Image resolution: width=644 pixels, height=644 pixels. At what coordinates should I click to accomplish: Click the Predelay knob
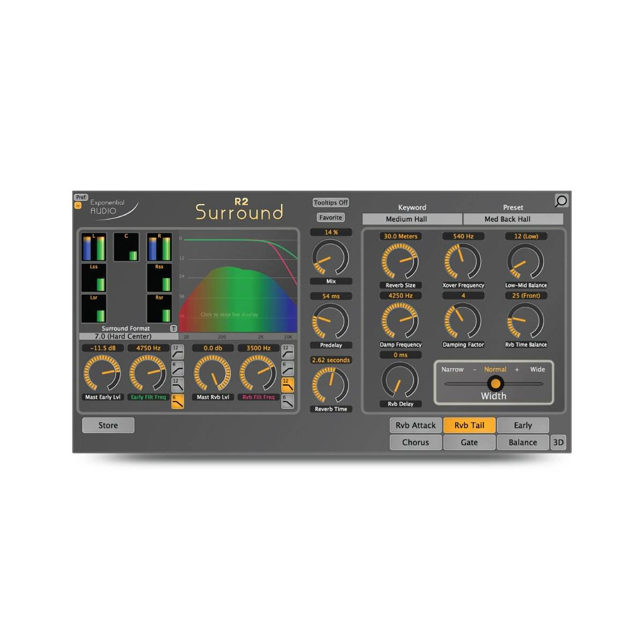pos(331,321)
